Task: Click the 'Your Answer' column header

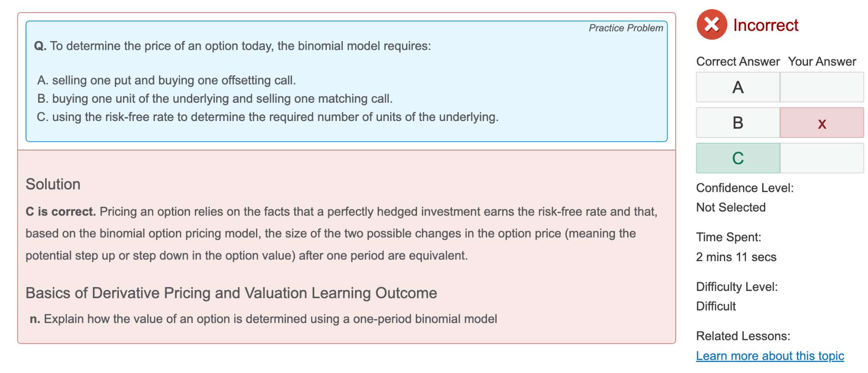Action: pos(822,62)
